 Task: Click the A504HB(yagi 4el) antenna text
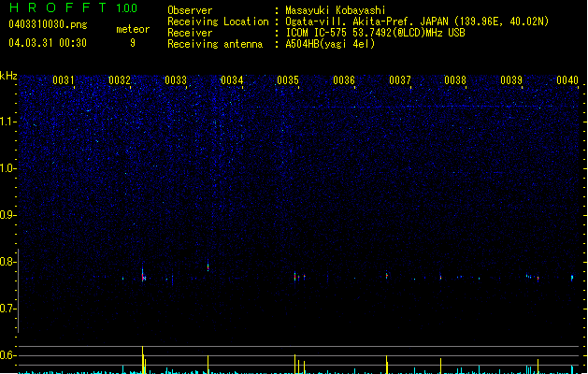pyautogui.click(x=330, y=44)
